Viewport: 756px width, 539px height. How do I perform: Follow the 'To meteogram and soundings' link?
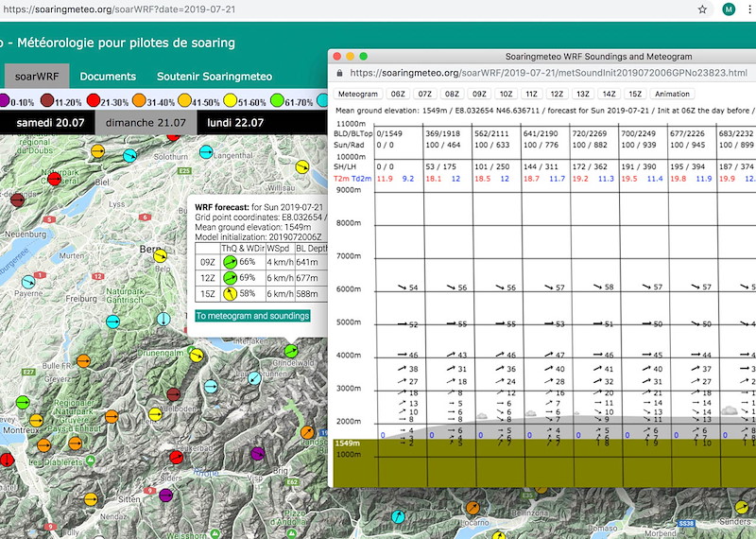pos(252,316)
